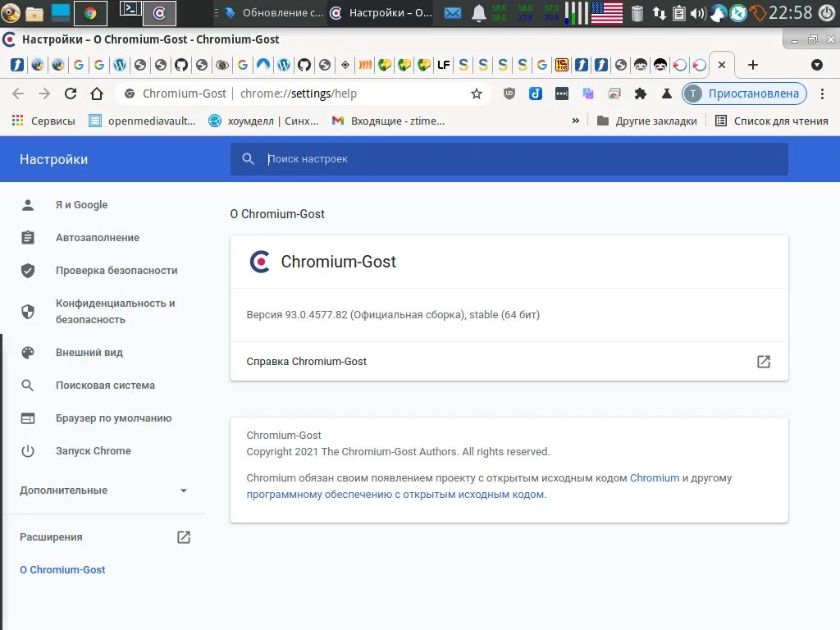Screen dimensions: 840x630
Task: Select Я и Google in sidebar
Action: pyautogui.click(x=81, y=204)
